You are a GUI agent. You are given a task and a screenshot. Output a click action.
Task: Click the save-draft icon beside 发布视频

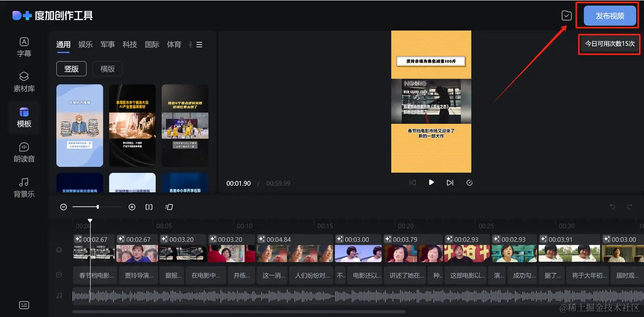(x=567, y=16)
